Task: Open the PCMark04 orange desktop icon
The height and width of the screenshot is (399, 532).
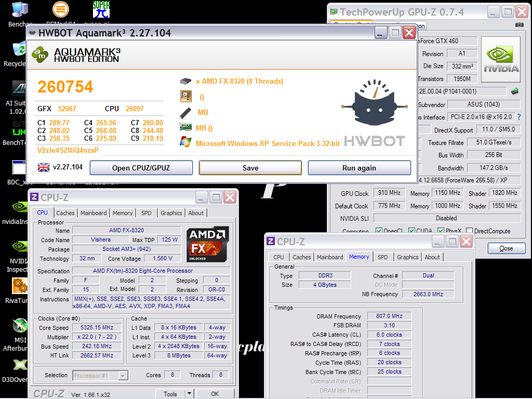Action: pyautogui.click(x=61, y=9)
